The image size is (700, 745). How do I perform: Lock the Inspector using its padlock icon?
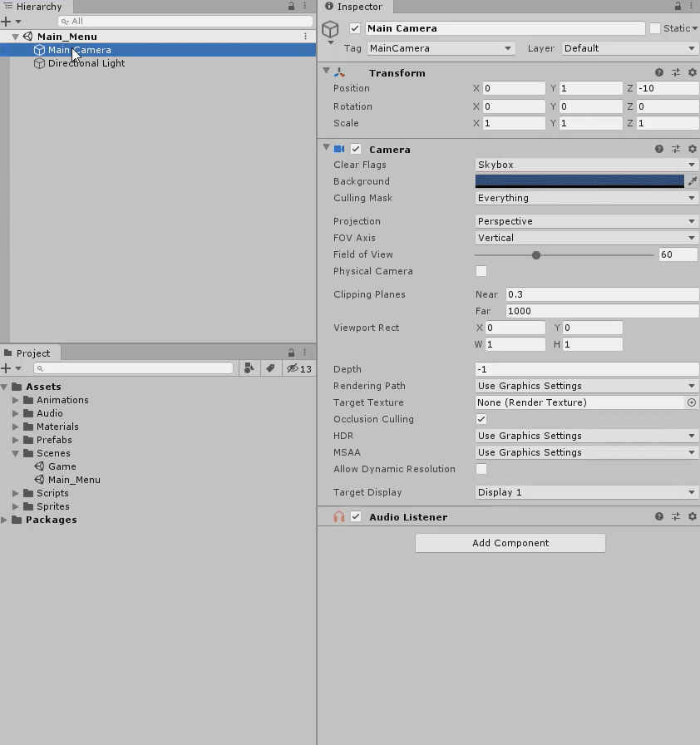point(679,7)
